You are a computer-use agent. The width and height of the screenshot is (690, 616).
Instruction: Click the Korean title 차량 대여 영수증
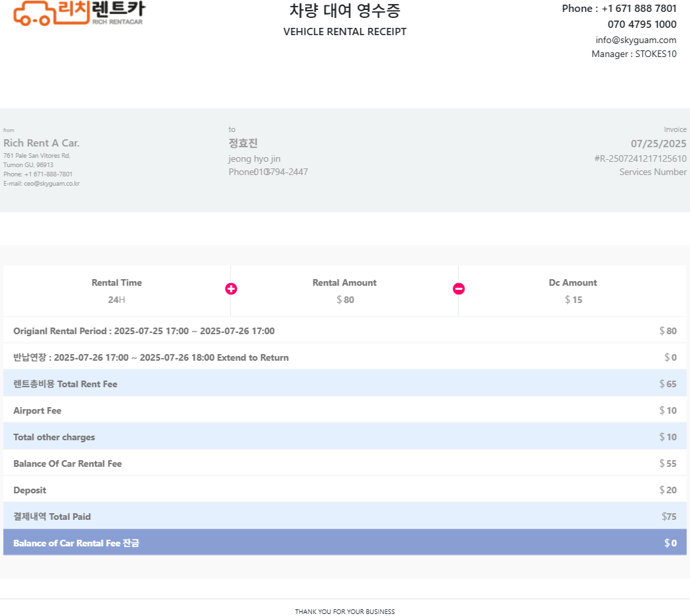point(345,11)
